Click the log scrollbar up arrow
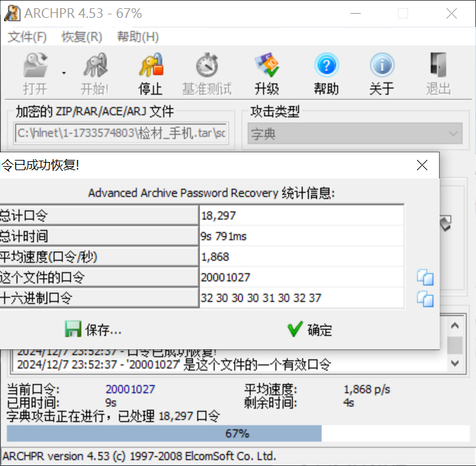The height and width of the screenshot is (466, 476). tap(455, 326)
